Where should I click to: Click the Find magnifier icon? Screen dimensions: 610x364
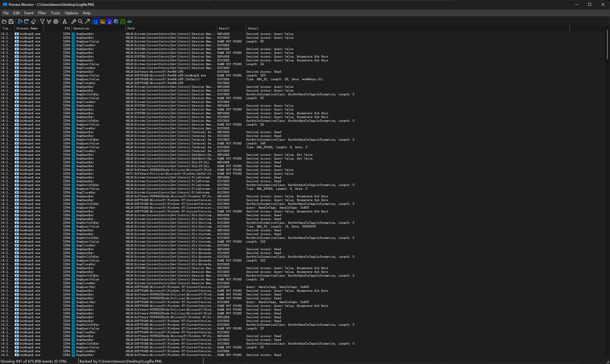click(x=80, y=21)
